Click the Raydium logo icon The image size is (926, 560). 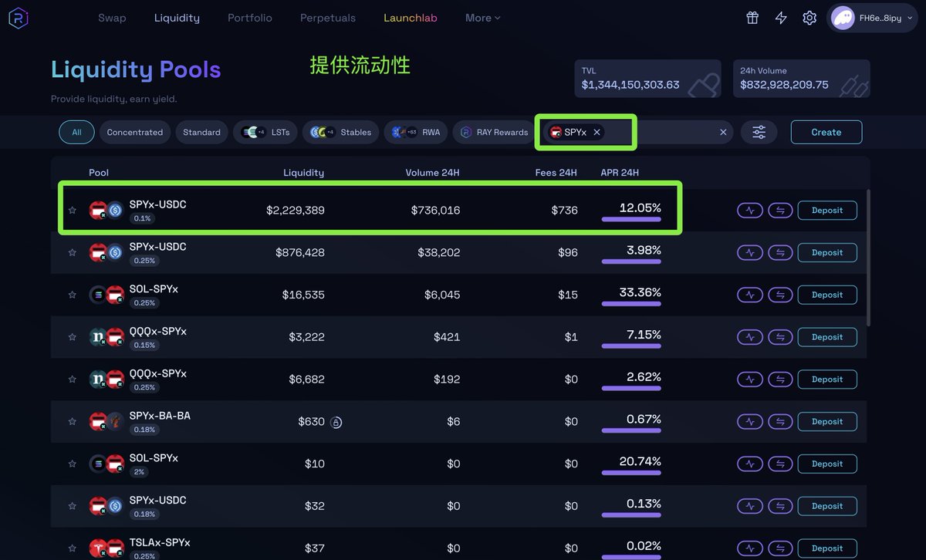click(x=18, y=18)
